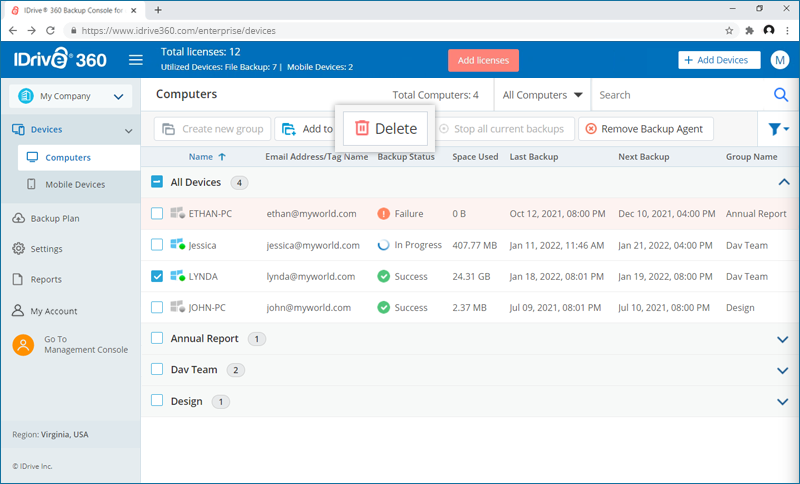
Task: Click the browser extensions puzzle icon
Action: coord(749,31)
